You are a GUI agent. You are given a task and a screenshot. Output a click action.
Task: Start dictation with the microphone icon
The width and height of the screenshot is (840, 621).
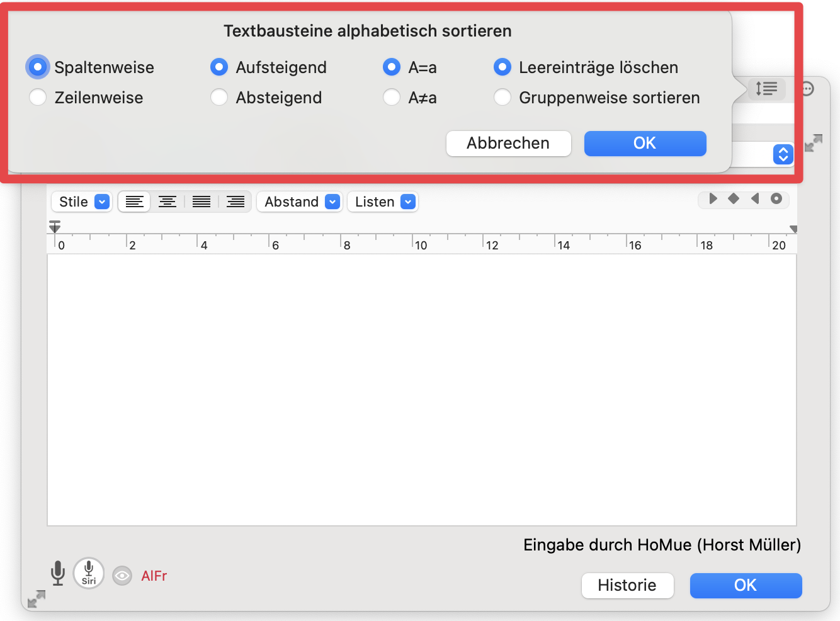[x=58, y=573]
